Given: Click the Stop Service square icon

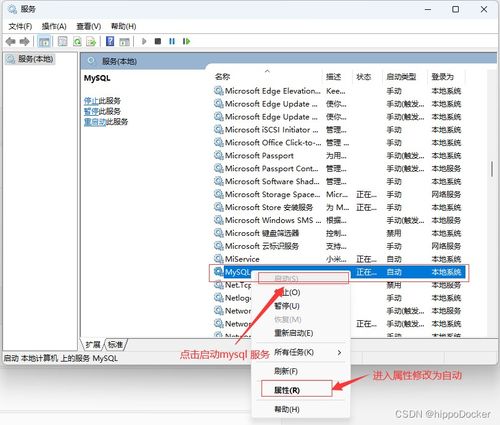Looking at the screenshot, I should point(158,41).
